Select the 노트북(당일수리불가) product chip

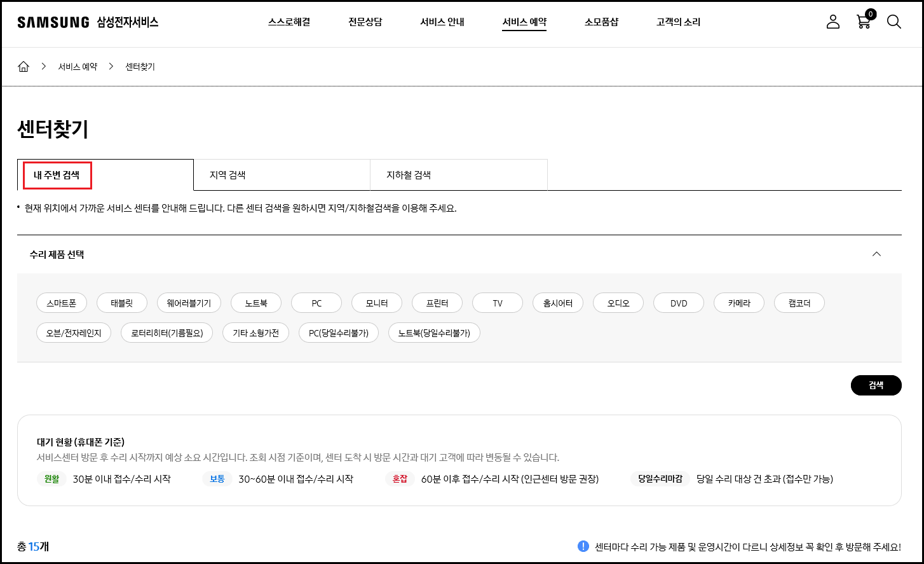click(x=434, y=333)
